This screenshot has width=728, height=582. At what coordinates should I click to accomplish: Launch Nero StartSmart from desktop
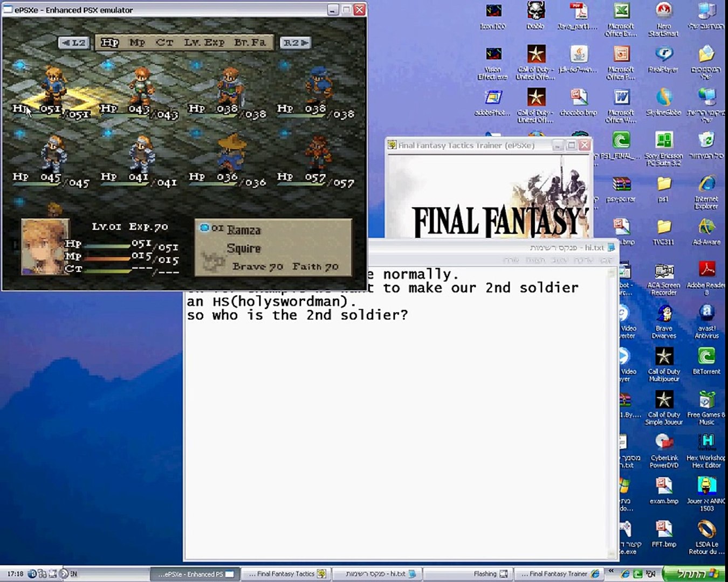pos(664,18)
